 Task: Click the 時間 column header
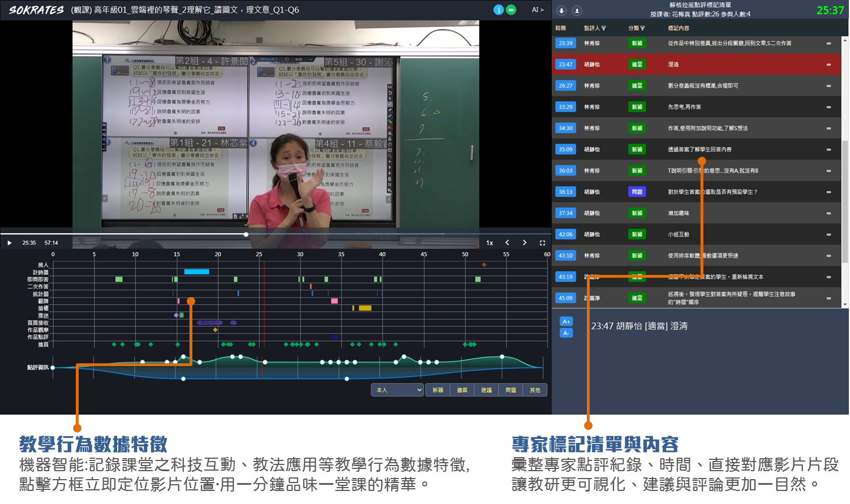tap(561, 28)
